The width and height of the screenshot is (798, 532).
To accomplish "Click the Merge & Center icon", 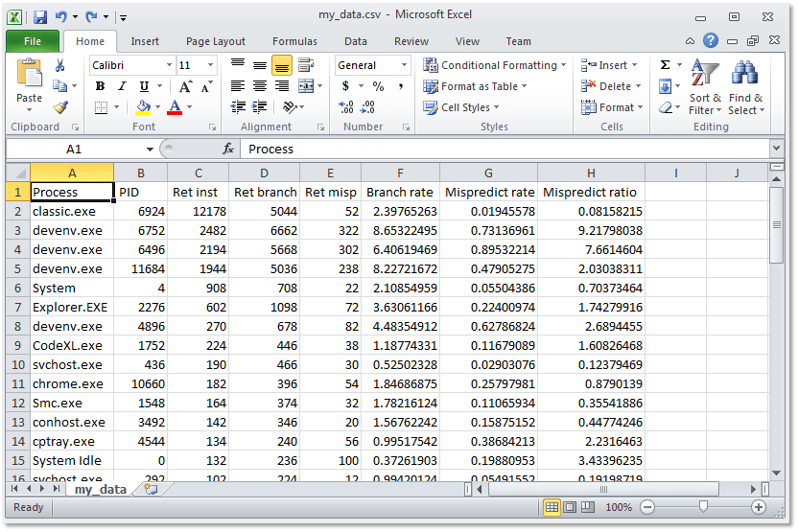I will [306, 86].
